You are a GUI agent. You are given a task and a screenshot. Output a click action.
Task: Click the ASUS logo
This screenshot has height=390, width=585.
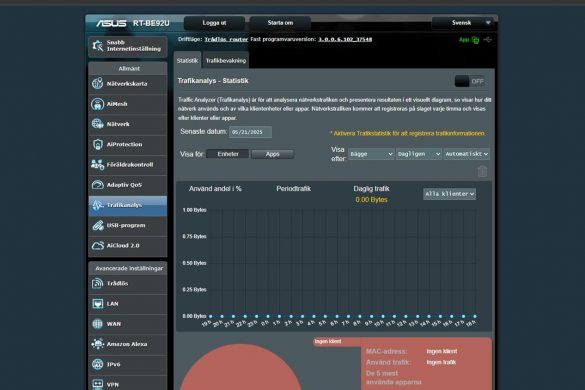coord(111,23)
